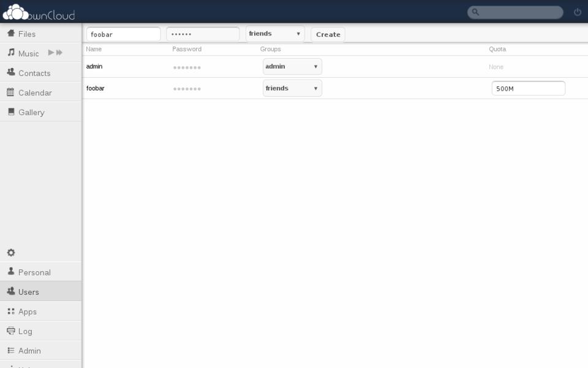The height and width of the screenshot is (368, 588).
Task: Click the settings gear icon
Action: point(11,252)
